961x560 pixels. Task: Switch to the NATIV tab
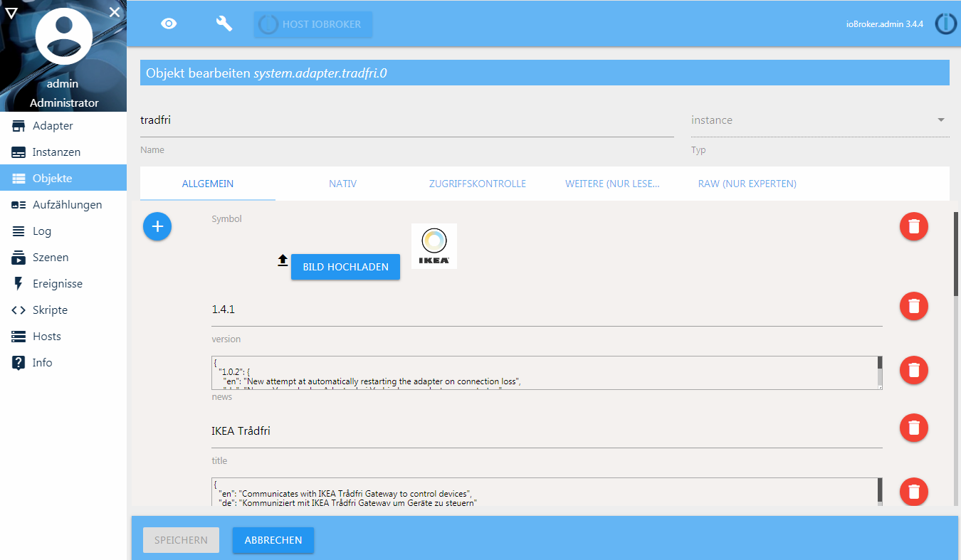click(342, 183)
